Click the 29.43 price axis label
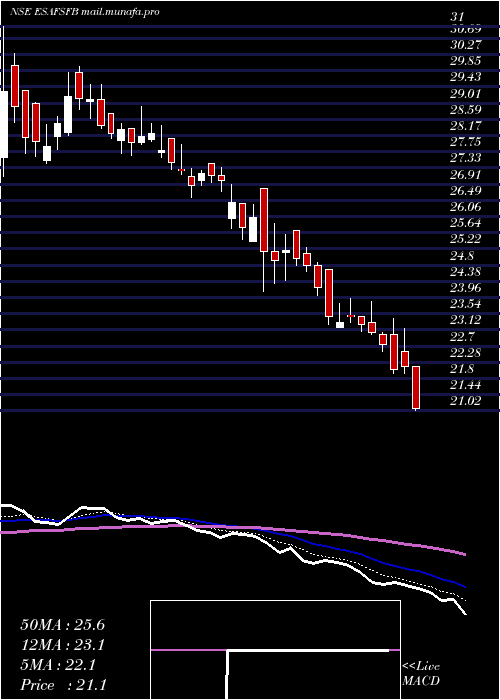 click(x=466, y=77)
